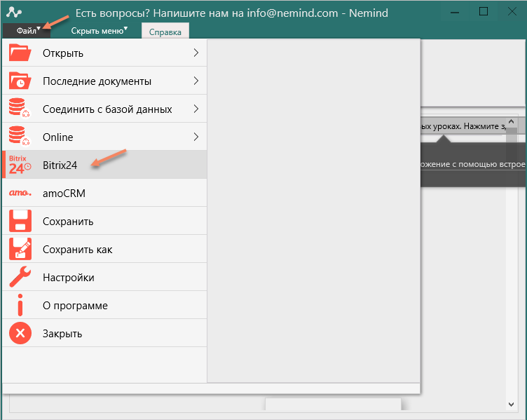Click the info icon for О программе
Viewport: 527px width, 420px height.
20,305
